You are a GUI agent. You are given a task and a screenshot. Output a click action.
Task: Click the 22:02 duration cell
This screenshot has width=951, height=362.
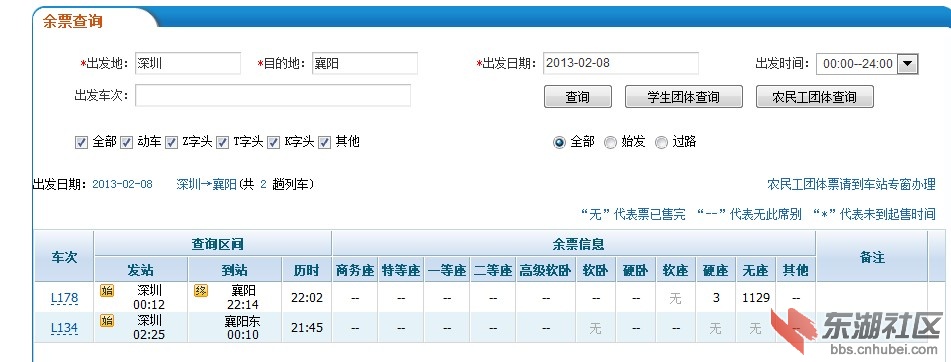(307, 298)
